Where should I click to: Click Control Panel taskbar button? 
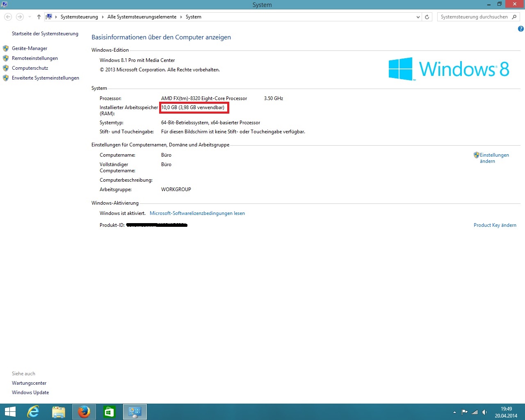135,412
